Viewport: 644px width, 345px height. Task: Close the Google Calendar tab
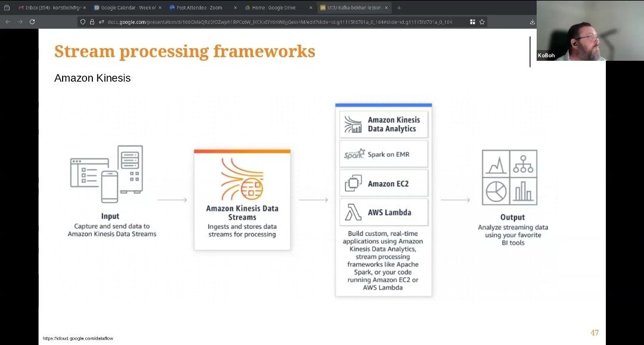[x=160, y=8]
